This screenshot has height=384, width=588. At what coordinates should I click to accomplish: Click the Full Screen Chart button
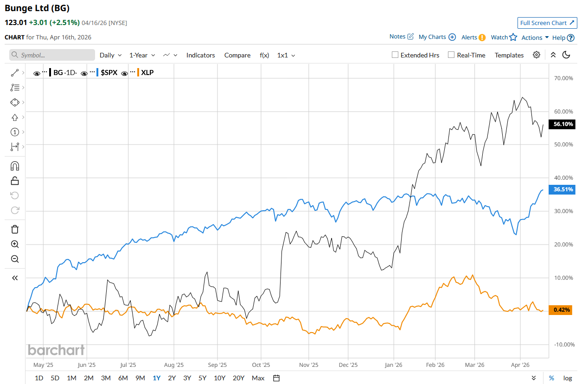click(547, 23)
